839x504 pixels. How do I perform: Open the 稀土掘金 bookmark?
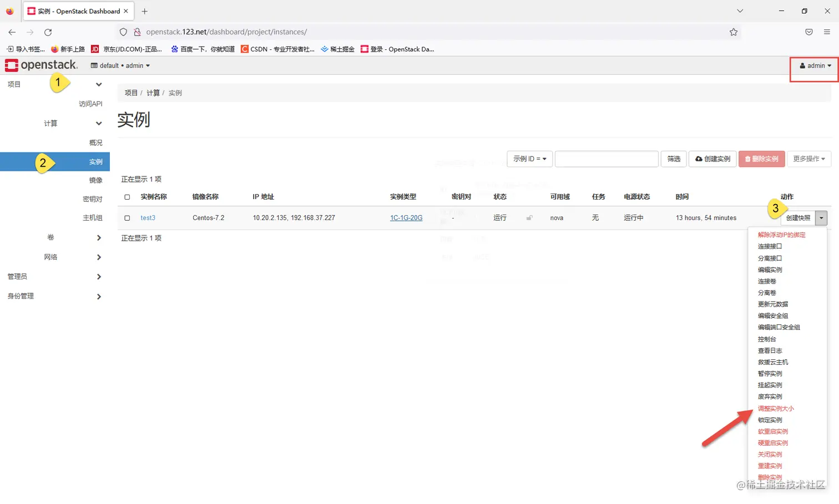click(337, 49)
